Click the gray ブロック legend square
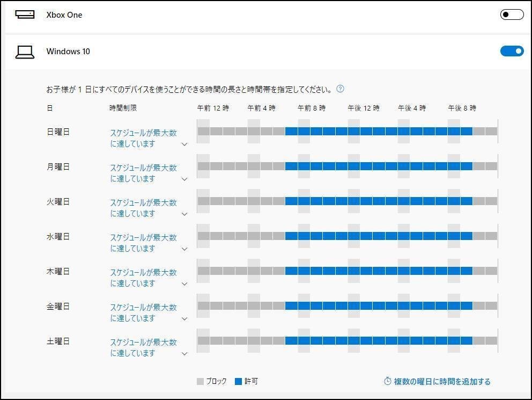The image size is (532, 400). coord(199,381)
